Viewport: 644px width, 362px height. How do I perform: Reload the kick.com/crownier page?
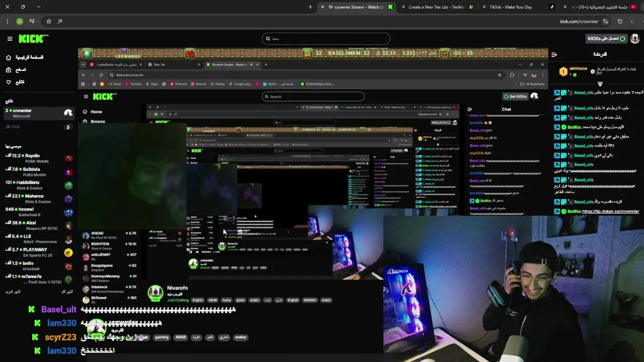pos(620,21)
